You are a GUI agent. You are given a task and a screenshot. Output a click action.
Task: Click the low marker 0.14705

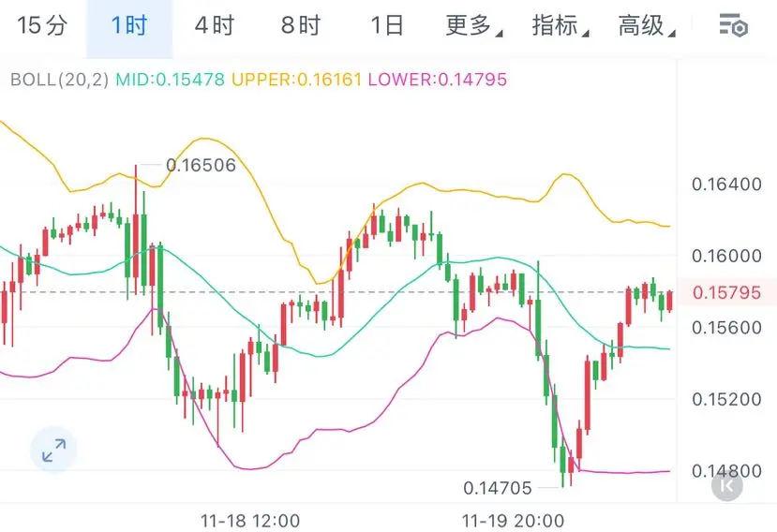point(498,488)
